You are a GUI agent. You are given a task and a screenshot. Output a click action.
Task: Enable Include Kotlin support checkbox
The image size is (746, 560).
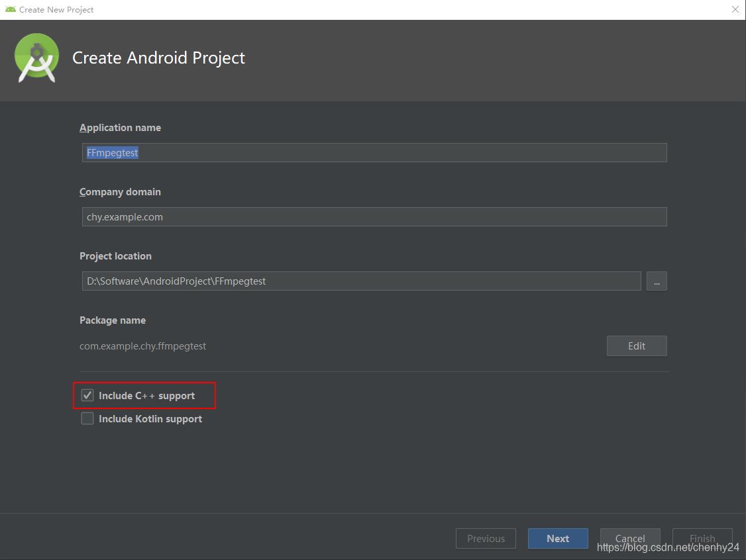pyautogui.click(x=87, y=419)
